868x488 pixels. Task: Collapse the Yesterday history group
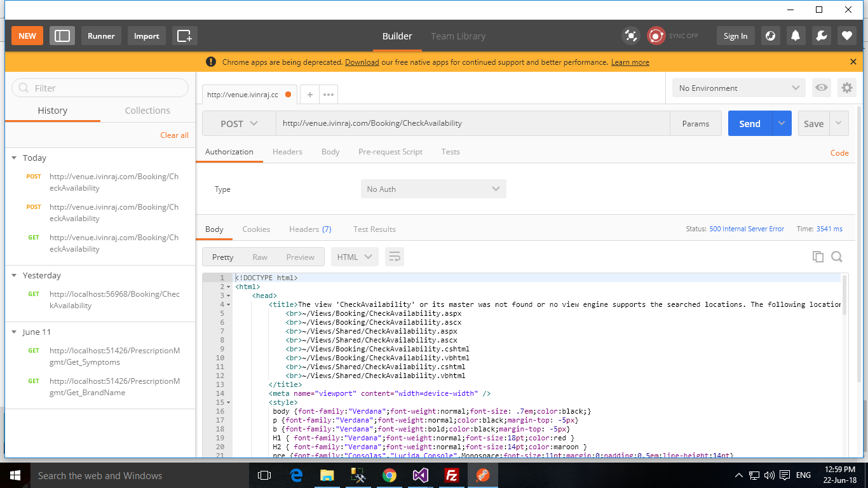[15, 275]
